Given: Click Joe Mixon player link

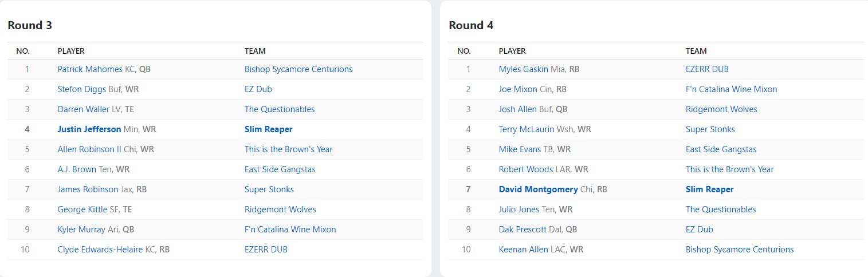Looking at the screenshot, I should point(518,89).
